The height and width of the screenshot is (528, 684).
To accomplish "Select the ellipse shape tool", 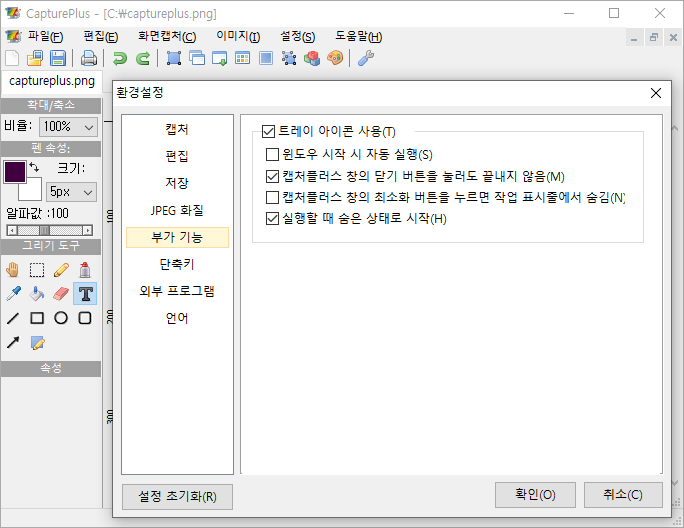I will click(x=61, y=318).
